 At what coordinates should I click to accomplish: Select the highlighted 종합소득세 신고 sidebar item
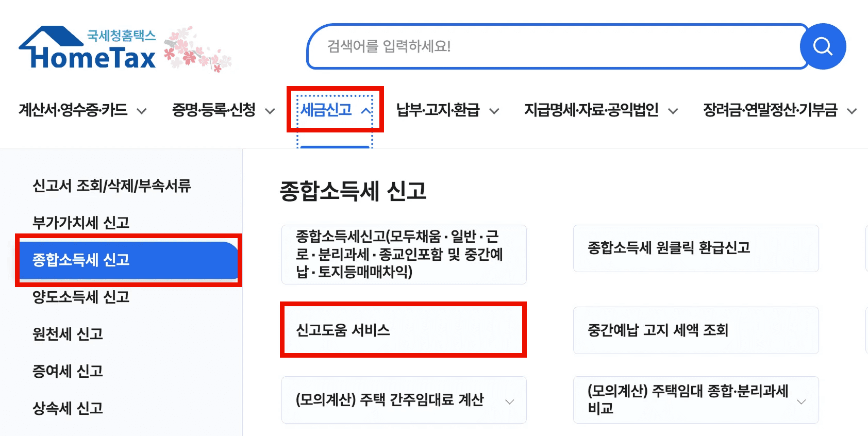(x=81, y=260)
